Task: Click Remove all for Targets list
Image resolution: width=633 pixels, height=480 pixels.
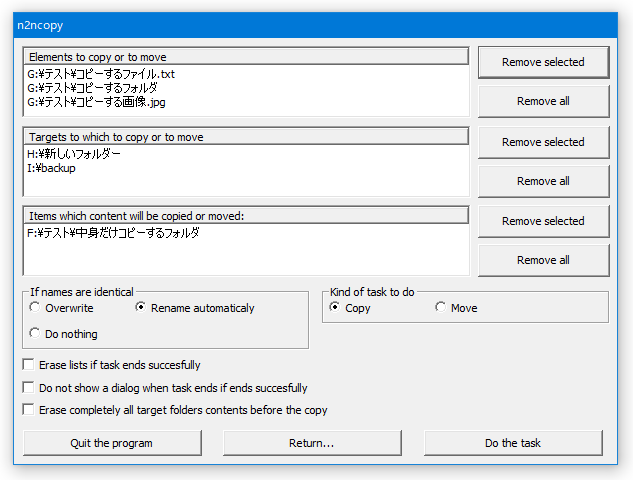Action: (543, 181)
